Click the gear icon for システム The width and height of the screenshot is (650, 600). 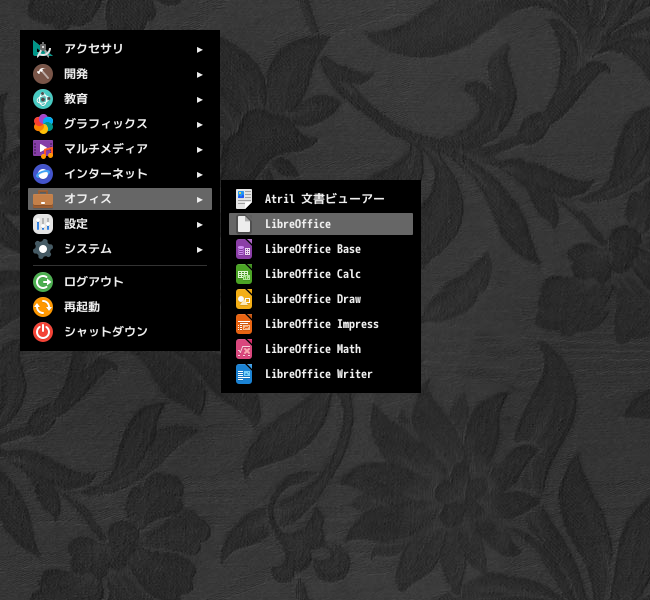point(43,249)
